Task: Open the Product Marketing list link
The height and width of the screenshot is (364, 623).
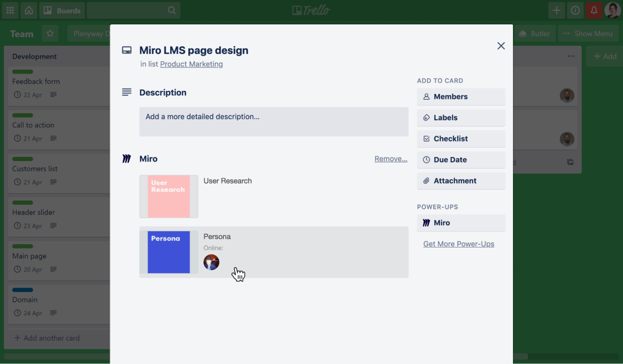Action: click(x=191, y=64)
